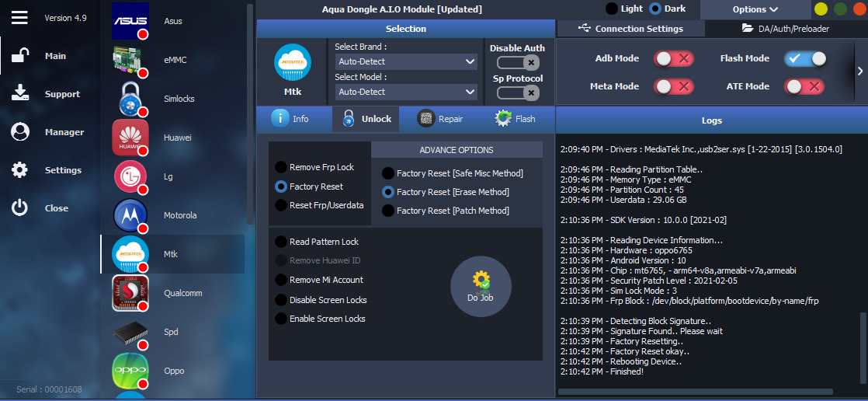This screenshot has height=401, width=868.
Task: Open the Motorola brand icon
Action: click(130, 215)
